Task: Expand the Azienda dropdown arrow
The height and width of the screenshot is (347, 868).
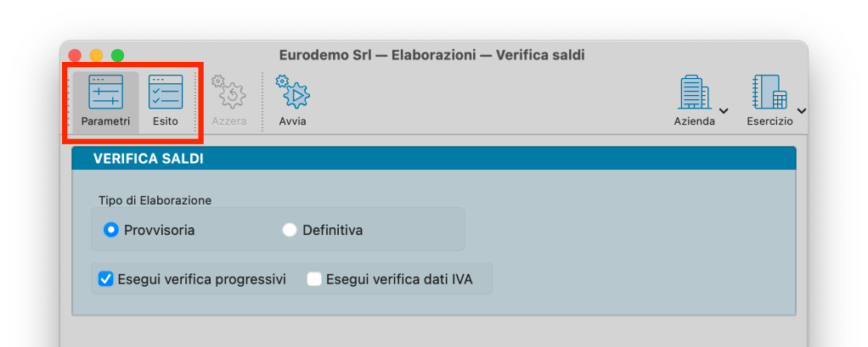Action: click(724, 110)
